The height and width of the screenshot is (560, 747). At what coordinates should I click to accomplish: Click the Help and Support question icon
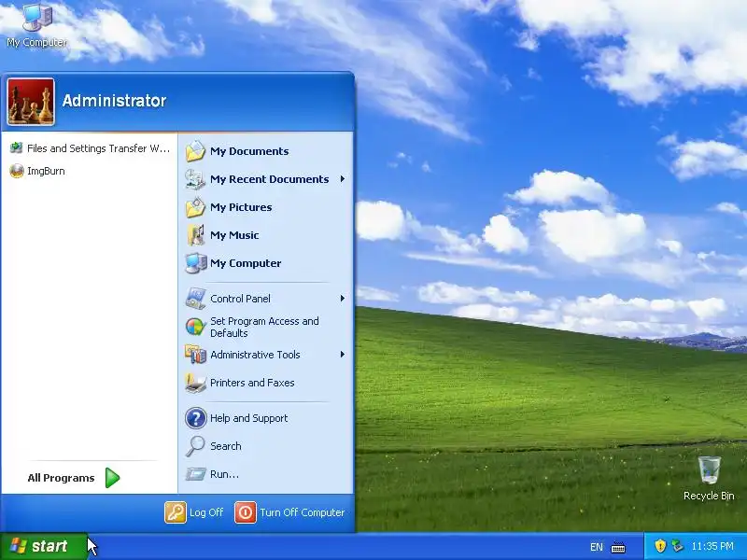(x=196, y=418)
